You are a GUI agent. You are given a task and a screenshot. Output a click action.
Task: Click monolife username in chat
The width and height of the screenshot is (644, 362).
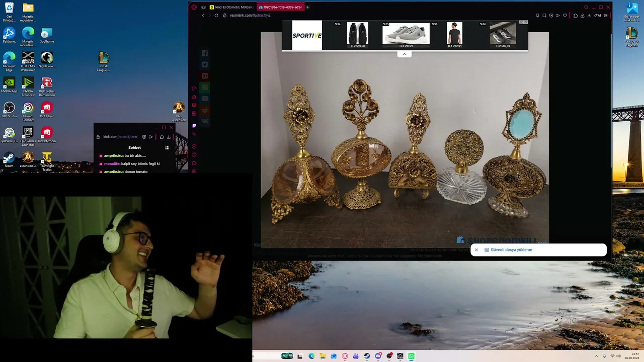tap(112, 164)
